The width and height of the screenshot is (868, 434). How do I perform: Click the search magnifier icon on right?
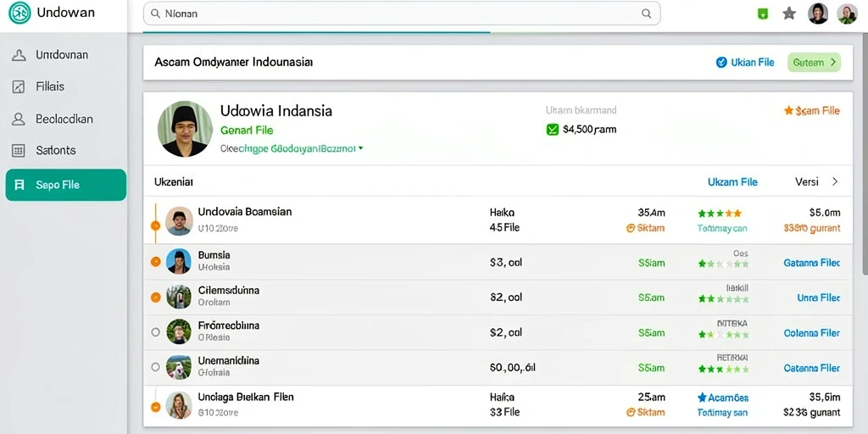click(646, 14)
